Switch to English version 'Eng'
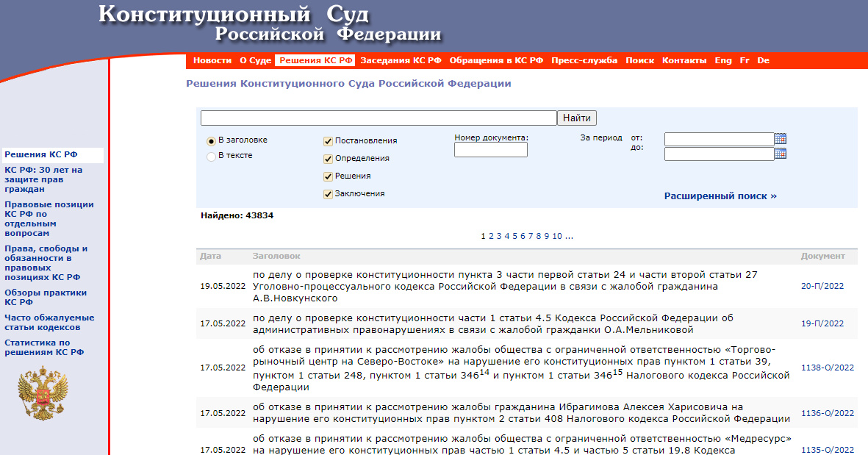Image resolution: width=868 pixels, height=455 pixels. 723,60
